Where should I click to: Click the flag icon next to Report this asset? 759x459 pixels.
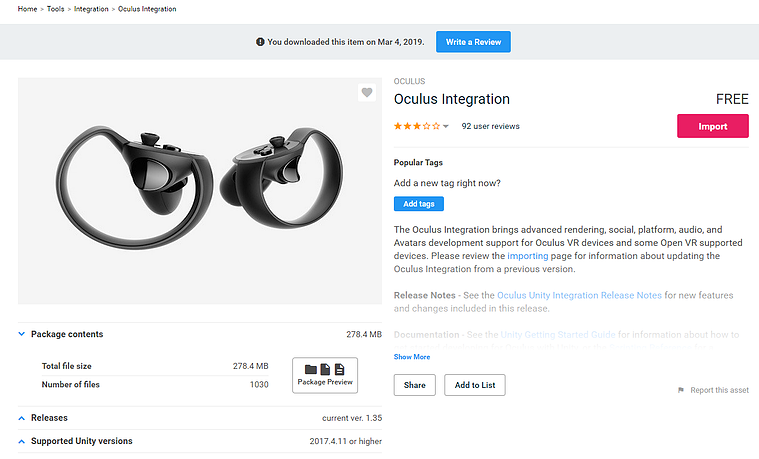pos(681,390)
